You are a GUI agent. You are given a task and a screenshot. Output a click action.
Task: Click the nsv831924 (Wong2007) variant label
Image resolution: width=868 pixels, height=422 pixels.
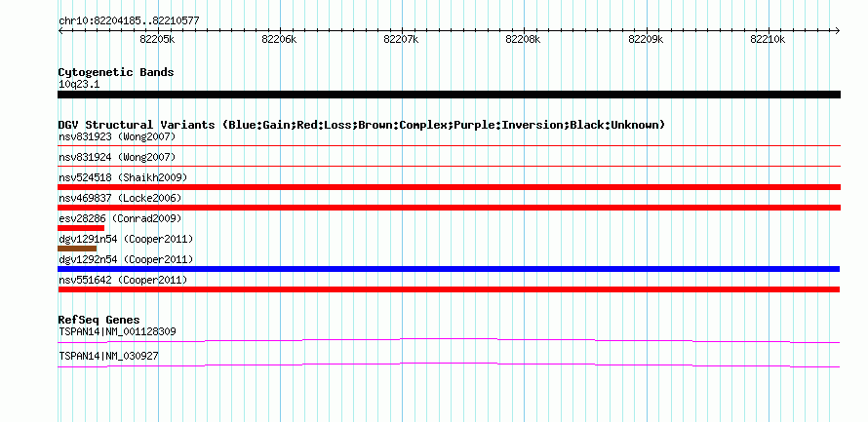(x=117, y=157)
